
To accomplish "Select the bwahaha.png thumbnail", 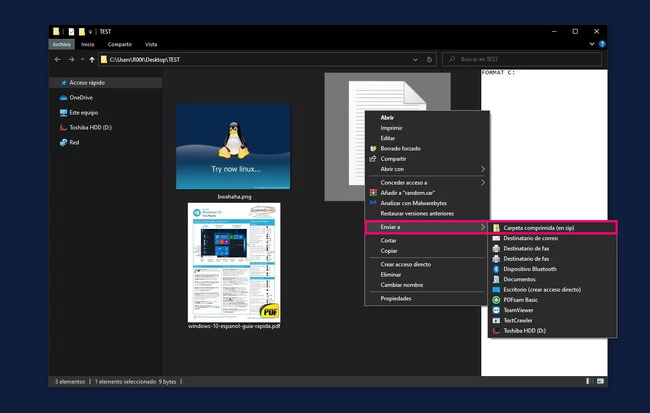I will pyautogui.click(x=233, y=146).
